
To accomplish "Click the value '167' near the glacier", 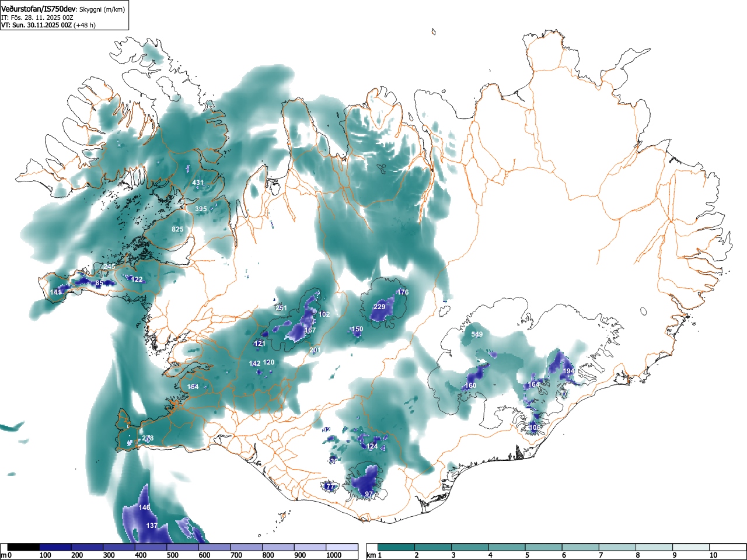I will 310,330.
